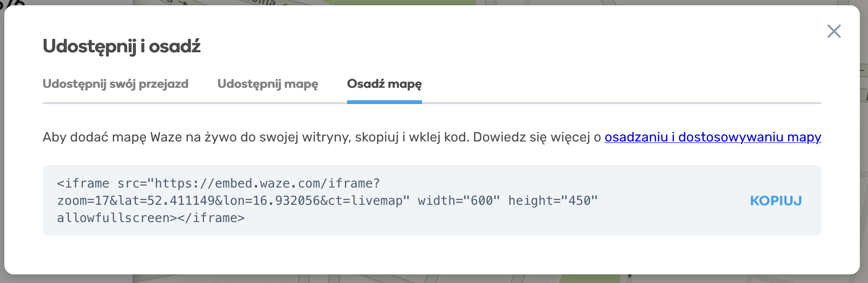This screenshot has width=868, height=283.
Task: Click the blue indicator under Osadź mapę
Action: [385, 102]
